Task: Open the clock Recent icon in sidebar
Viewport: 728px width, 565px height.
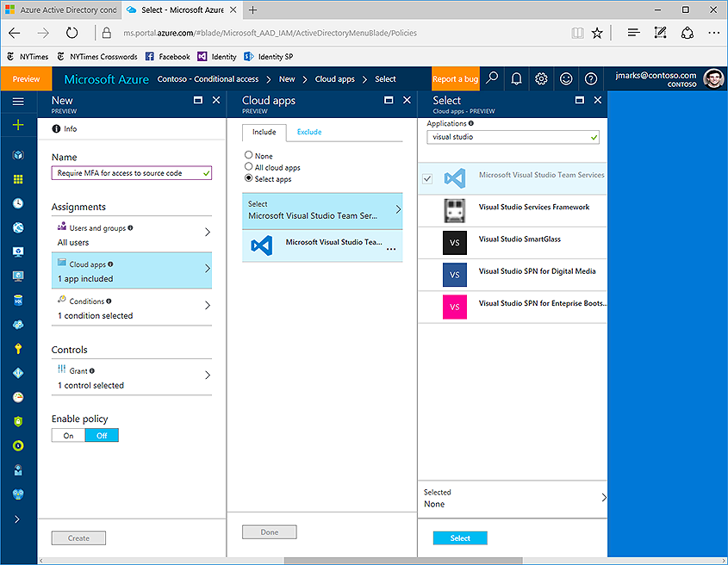Action: pos(18,203)
